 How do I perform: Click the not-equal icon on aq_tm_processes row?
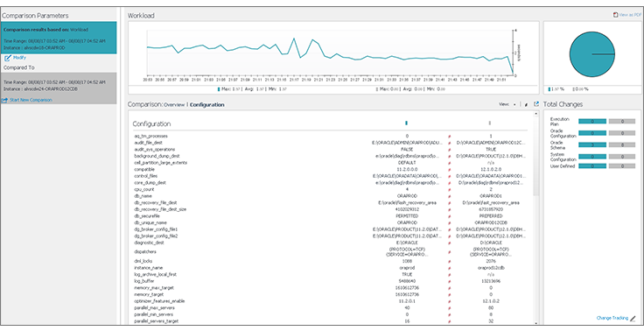coord(449,136)
